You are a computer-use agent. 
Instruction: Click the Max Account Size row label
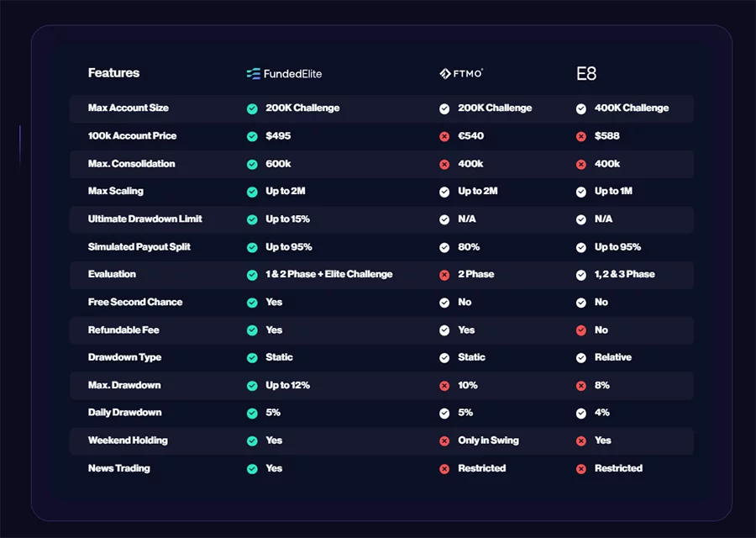pos(129,108)
